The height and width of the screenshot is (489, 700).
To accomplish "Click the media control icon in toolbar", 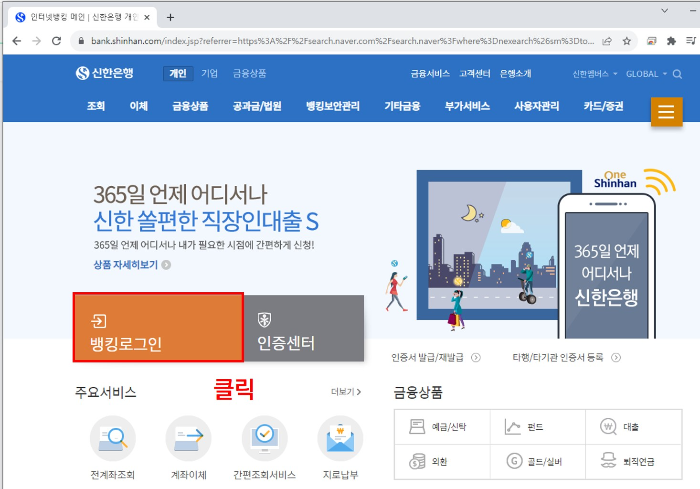I will [691, 41].
